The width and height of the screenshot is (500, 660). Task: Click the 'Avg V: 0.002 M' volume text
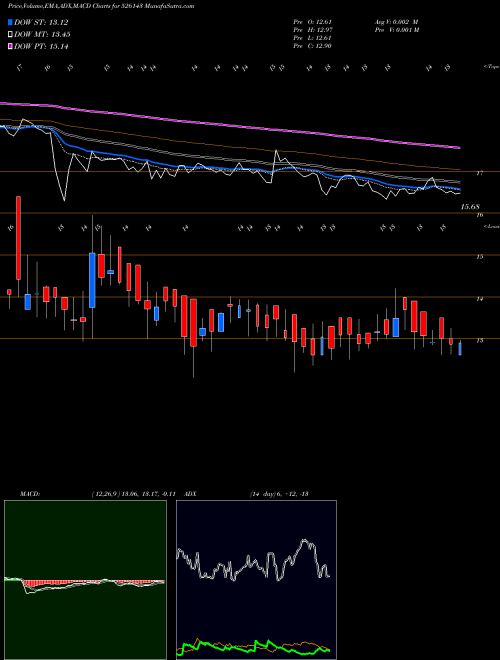396,22
